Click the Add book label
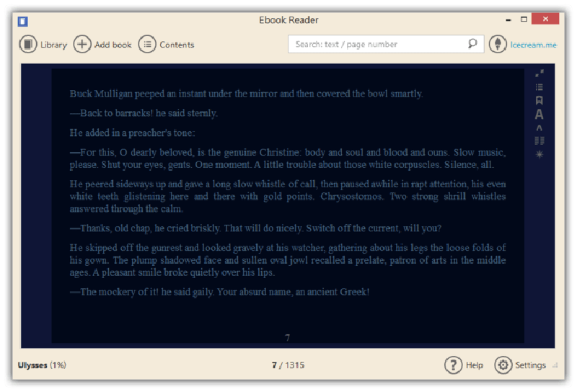 point(113,45)
